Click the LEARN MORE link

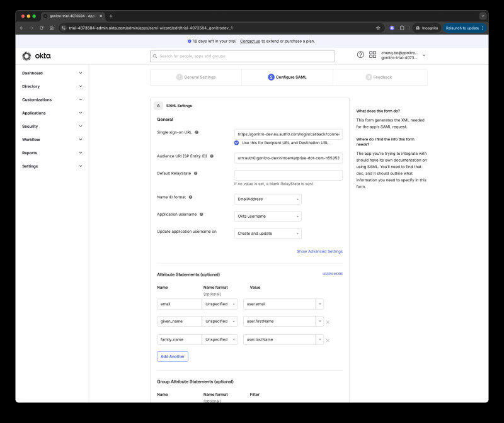coord(333,274)
